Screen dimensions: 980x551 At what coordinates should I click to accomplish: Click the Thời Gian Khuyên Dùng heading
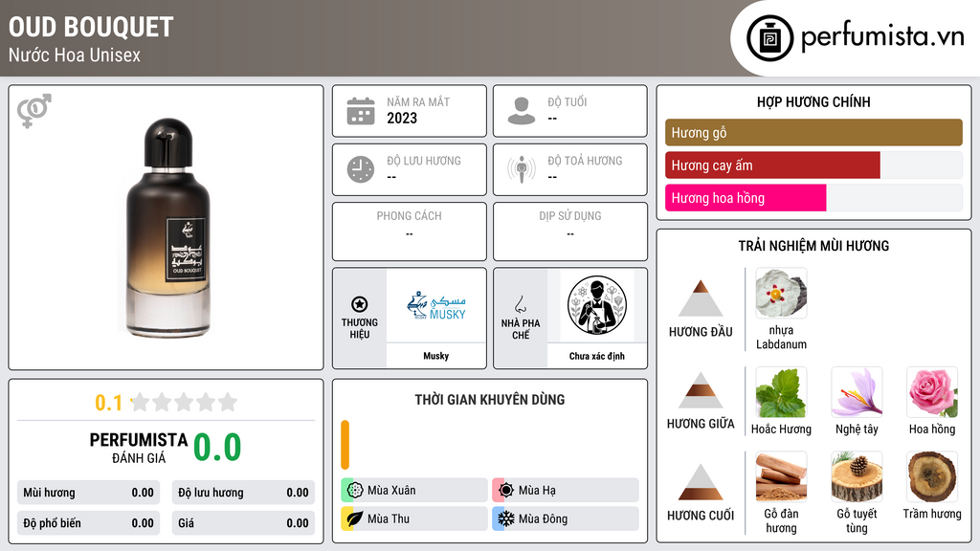tap(490, 399)
